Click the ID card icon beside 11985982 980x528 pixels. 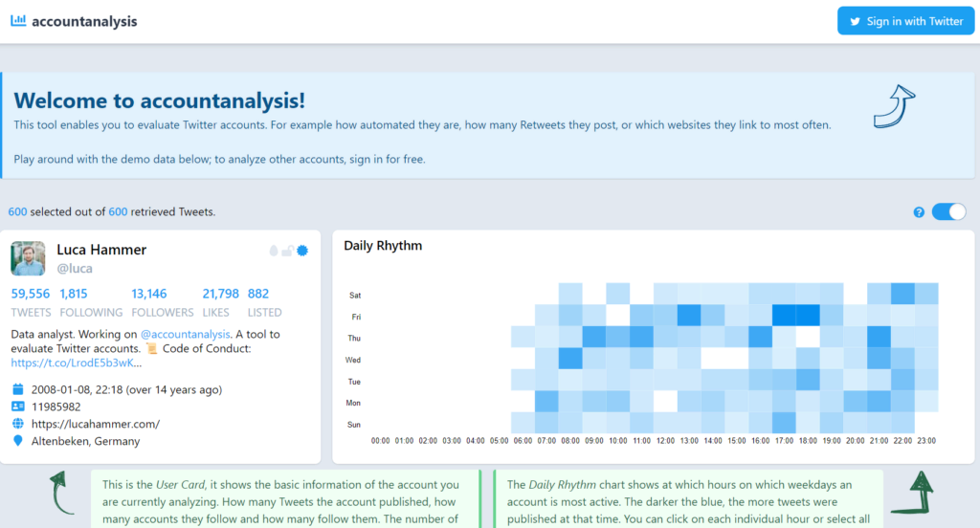17,407
